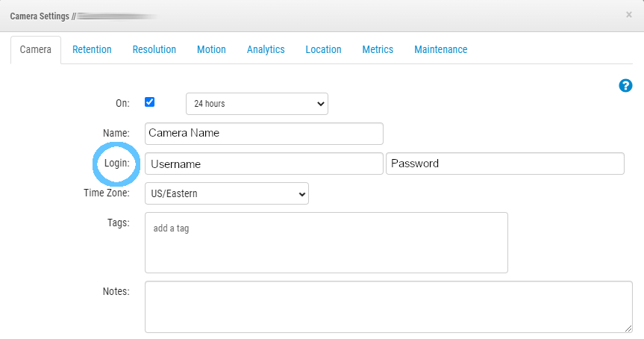Click the Tags box to add a tag
This screenshot has width=644, height=339.
click(x=326, y=243)
